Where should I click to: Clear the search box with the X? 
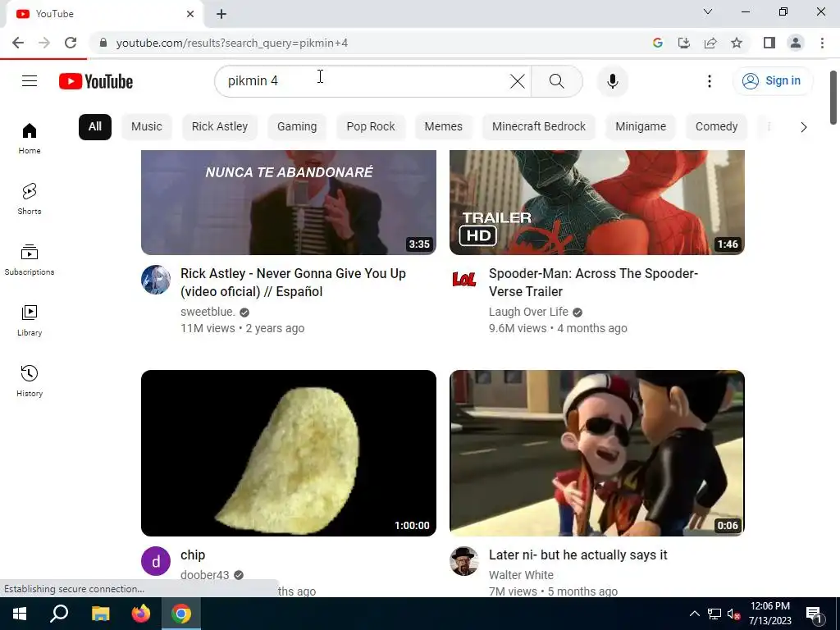[x=517, y=81]
